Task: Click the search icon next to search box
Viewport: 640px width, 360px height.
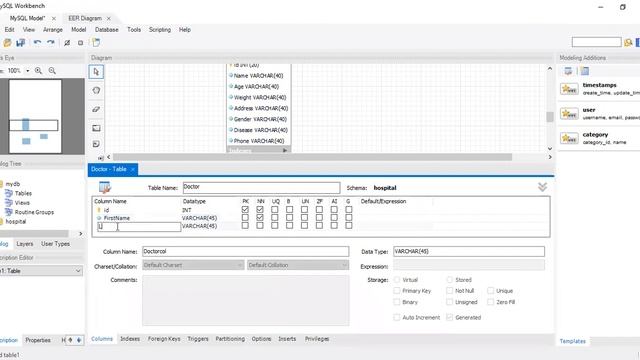Action: point(628,42)
